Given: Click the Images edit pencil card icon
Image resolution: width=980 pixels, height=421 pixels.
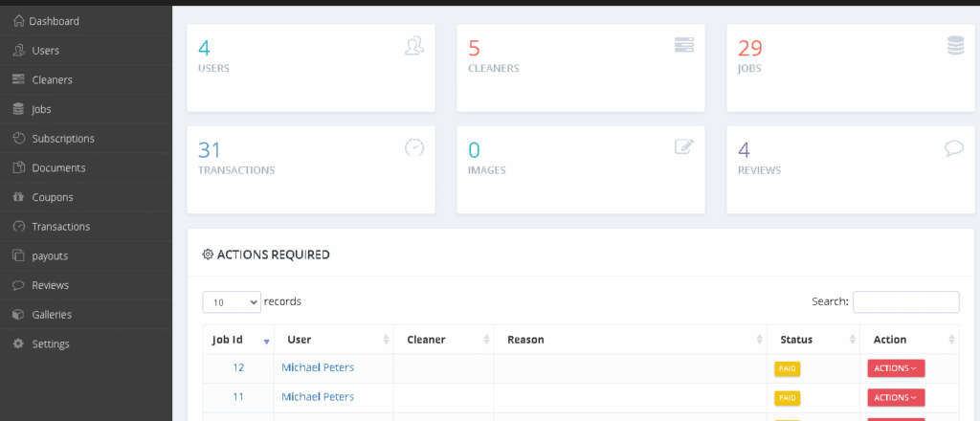Looking at the screenshot, I should (684, 146).
